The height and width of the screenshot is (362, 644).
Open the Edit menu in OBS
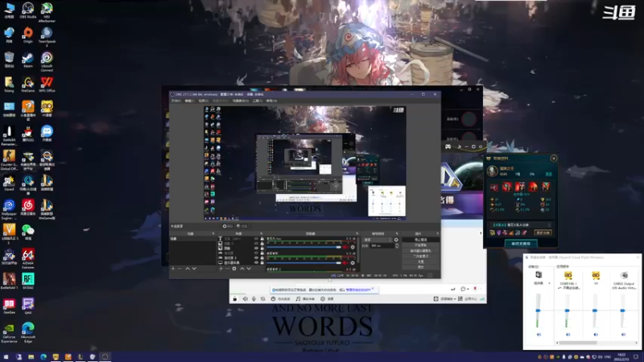189,101
